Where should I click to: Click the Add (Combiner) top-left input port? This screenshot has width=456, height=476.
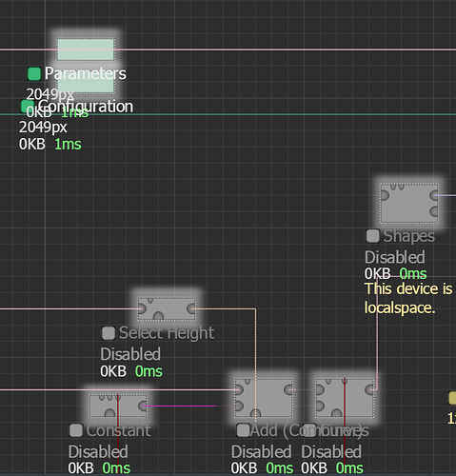point(239,389)
